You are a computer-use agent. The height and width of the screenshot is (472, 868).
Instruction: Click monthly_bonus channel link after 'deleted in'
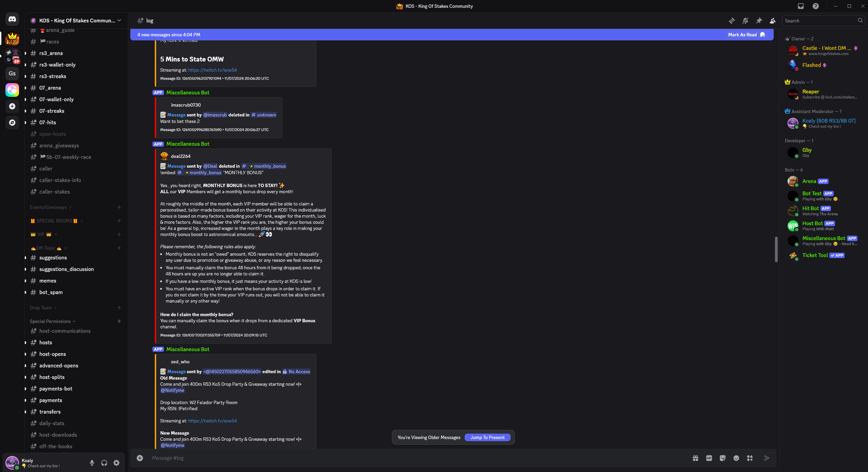(x=264, y=166)
